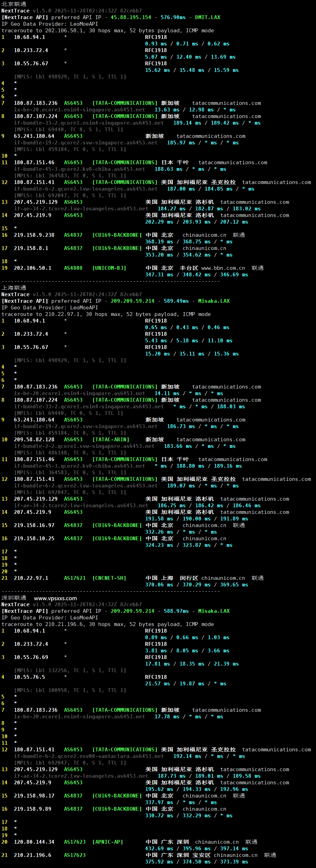316x868 pixels.
Task: Click the AS17621 autonomous system number
Action: pyautogui.click(x=75, y=578)
